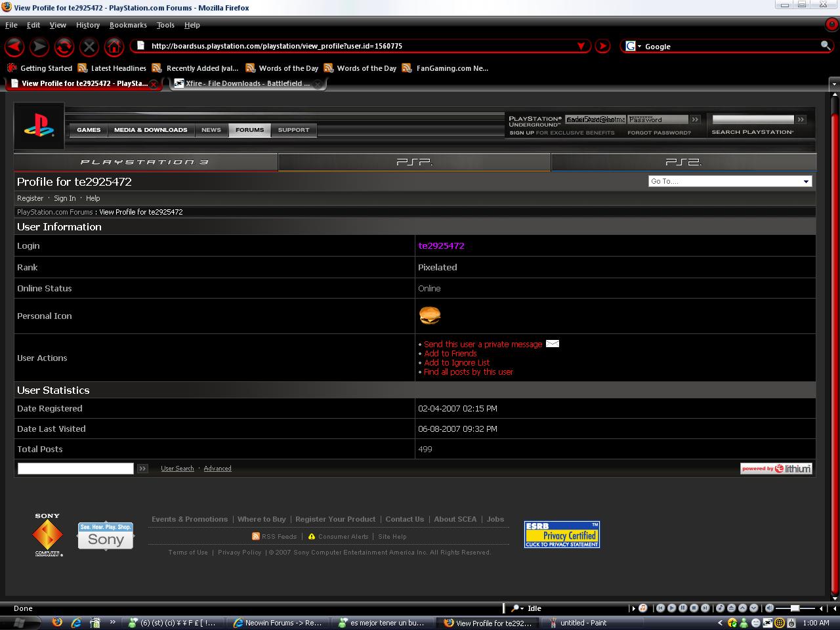The height and width of the screenshot is (630, 840).
Task: Click the powered by Lithium badge
Action: click(x=776, y=469)
